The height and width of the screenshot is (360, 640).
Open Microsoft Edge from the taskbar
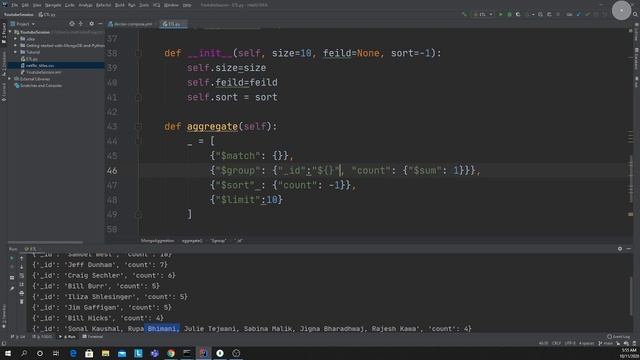point(73,353)
